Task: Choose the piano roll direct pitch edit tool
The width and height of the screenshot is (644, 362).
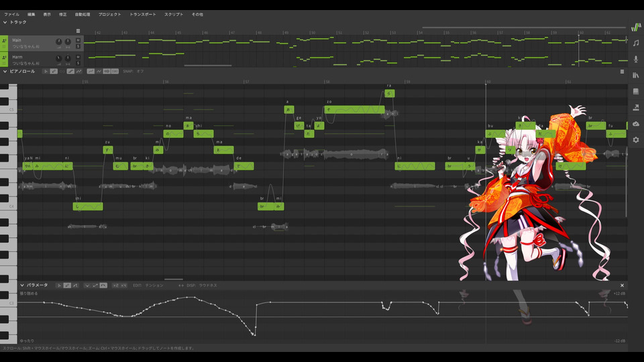Action: [x=70, y=72]
